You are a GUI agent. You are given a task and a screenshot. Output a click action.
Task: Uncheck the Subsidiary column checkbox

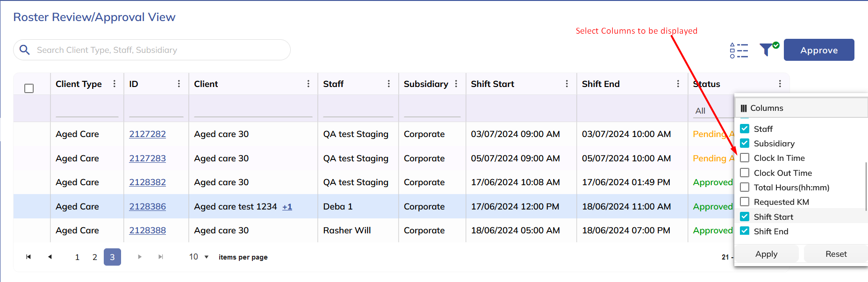(745, 144)
